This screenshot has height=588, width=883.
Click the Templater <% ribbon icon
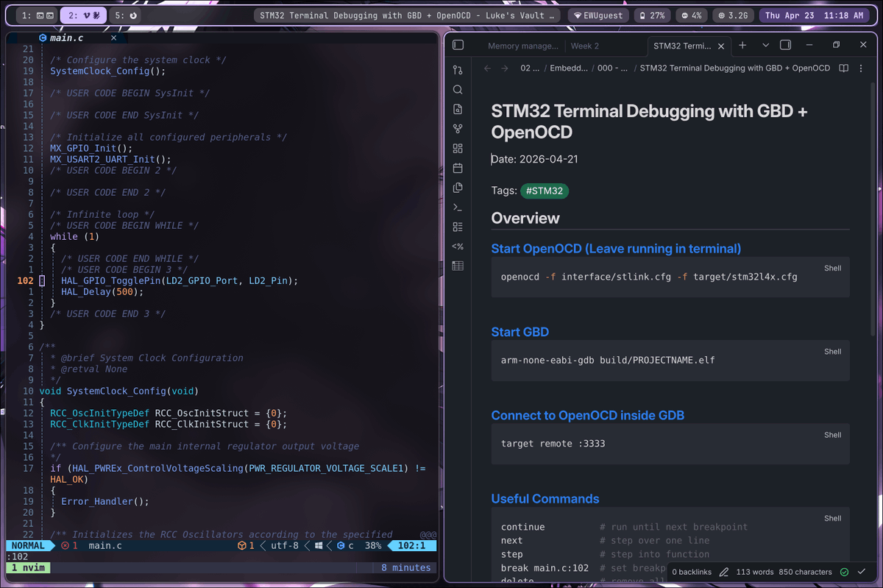[x=458, y=247]
